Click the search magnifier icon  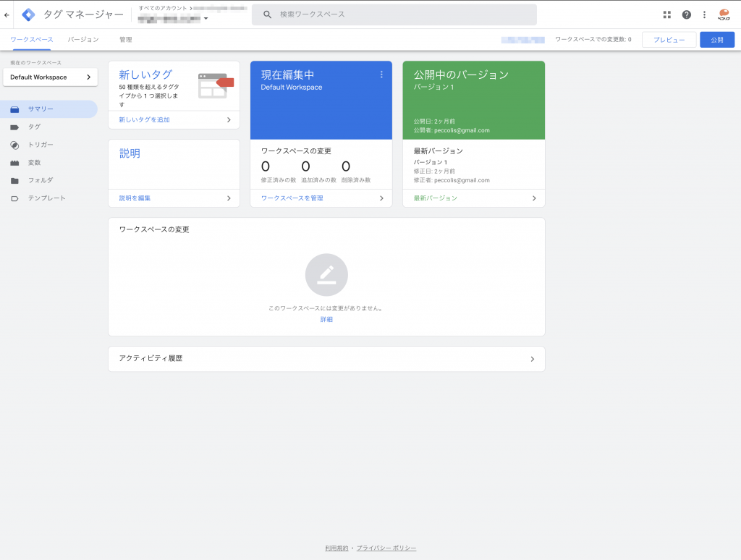click(268, 14)
